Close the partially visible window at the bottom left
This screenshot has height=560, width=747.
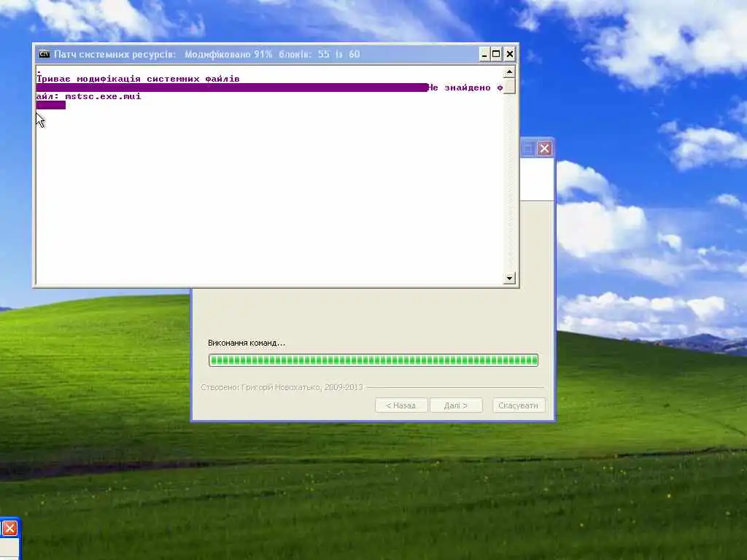10,528
